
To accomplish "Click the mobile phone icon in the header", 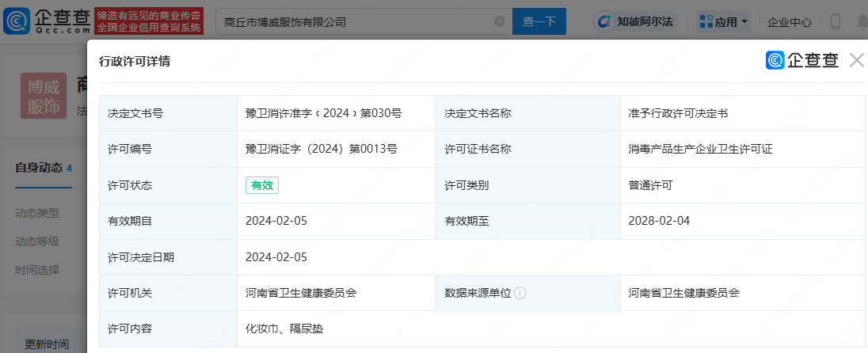I will click(835, 22).
